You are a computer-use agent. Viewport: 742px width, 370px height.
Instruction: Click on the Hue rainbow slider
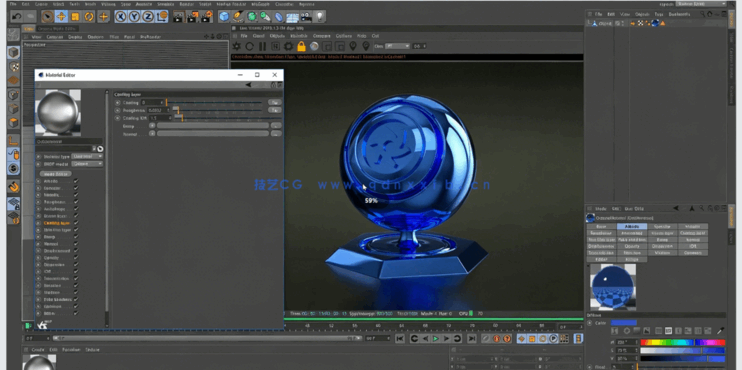[x=682, y=343]
